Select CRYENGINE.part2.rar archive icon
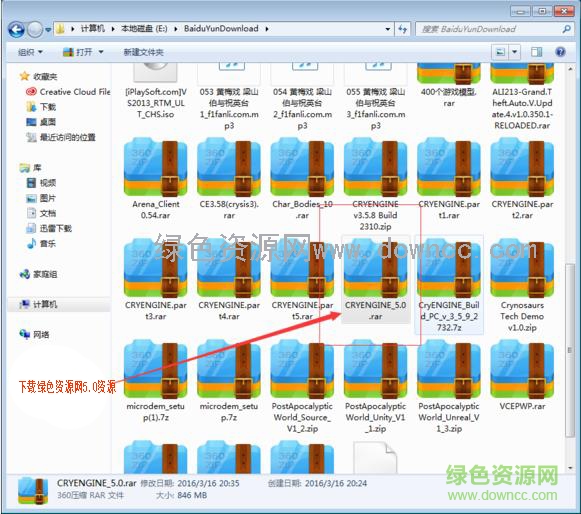 click(x=522, y=167)
